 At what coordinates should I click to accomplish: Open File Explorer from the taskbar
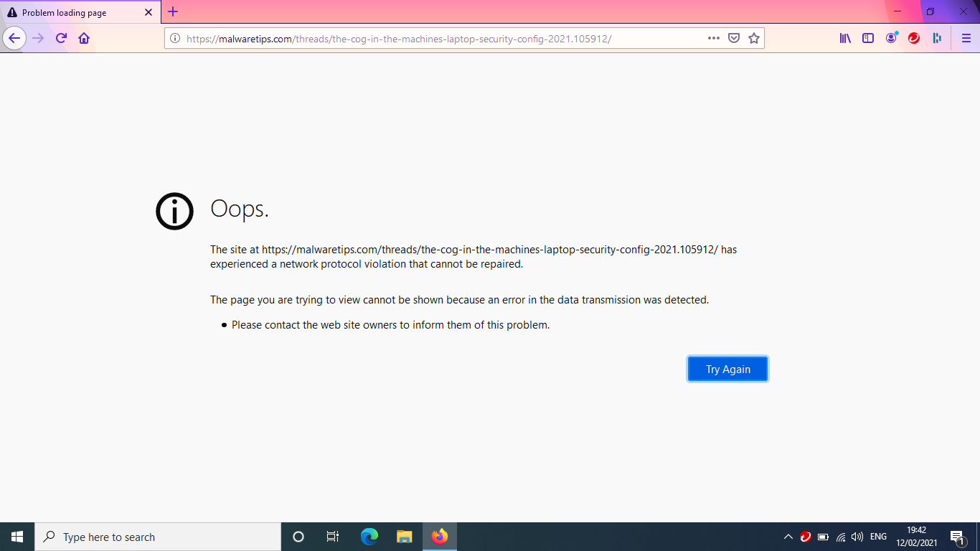pos(405,537)
